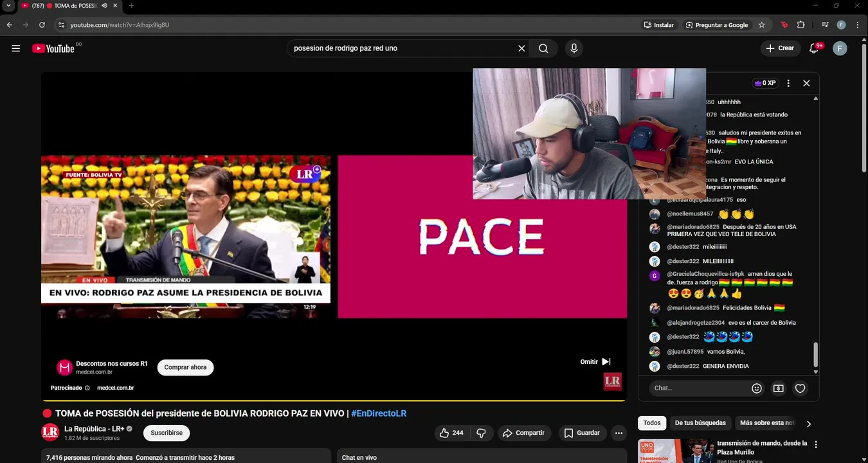Open the YouTube guide hamburger menu
Image resolution: width=868 pixels, height=463 pixels.
click(16, 48)
